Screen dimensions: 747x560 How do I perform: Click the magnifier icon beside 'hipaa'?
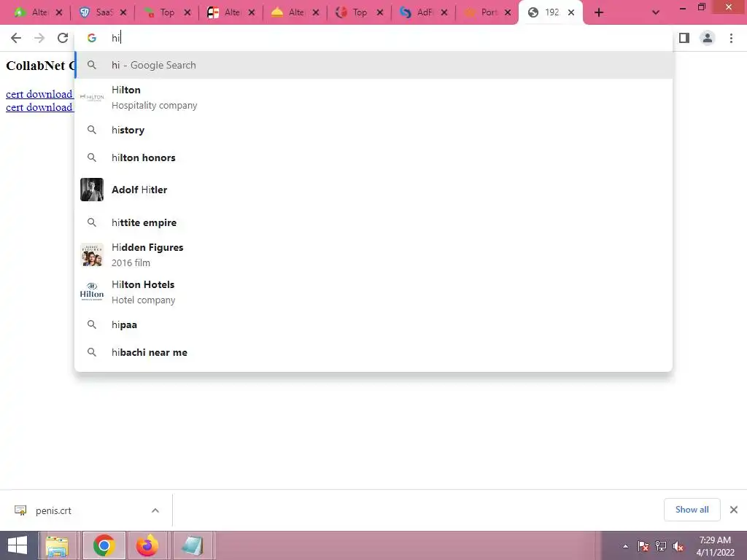pyautogui.click(x=92, y=324)
